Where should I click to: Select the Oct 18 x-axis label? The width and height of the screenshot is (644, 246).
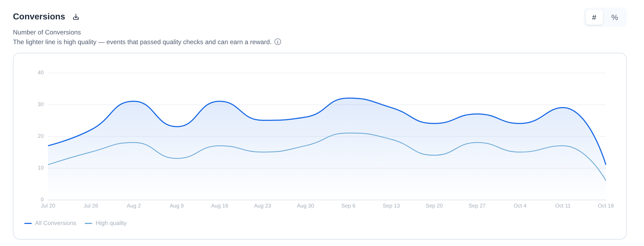pyautogui.click(x=606, y=206)
